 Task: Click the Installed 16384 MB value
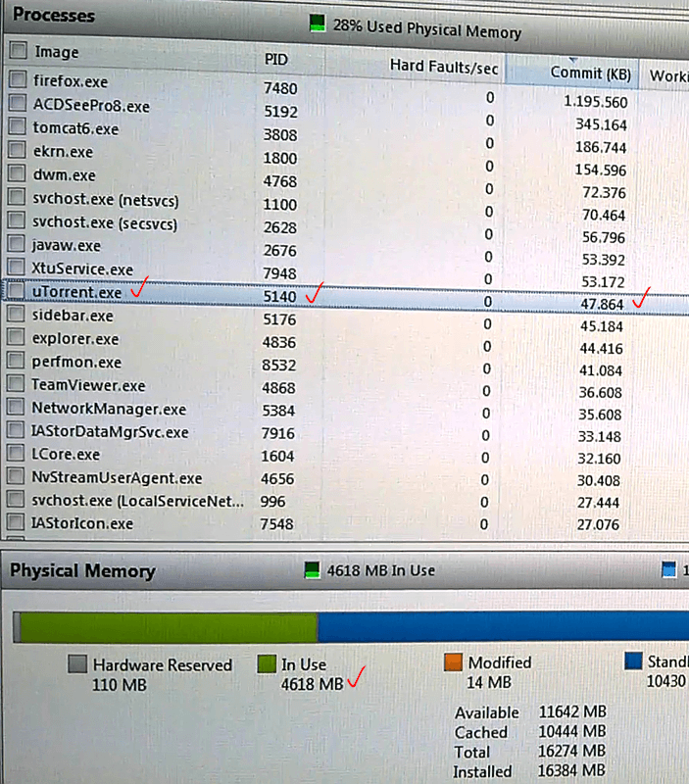(x=571, y=770)
